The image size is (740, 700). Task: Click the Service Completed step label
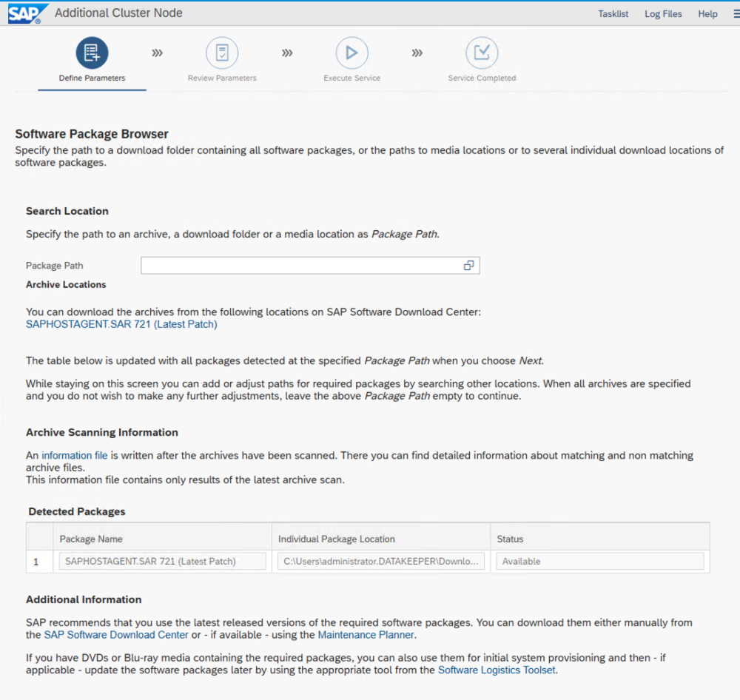(x=482, y=78)
